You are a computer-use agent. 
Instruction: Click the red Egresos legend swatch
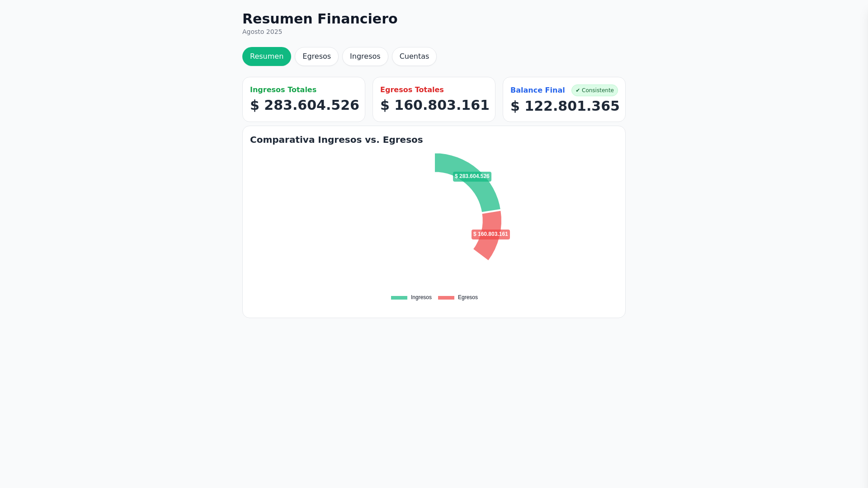click(446, 298)
